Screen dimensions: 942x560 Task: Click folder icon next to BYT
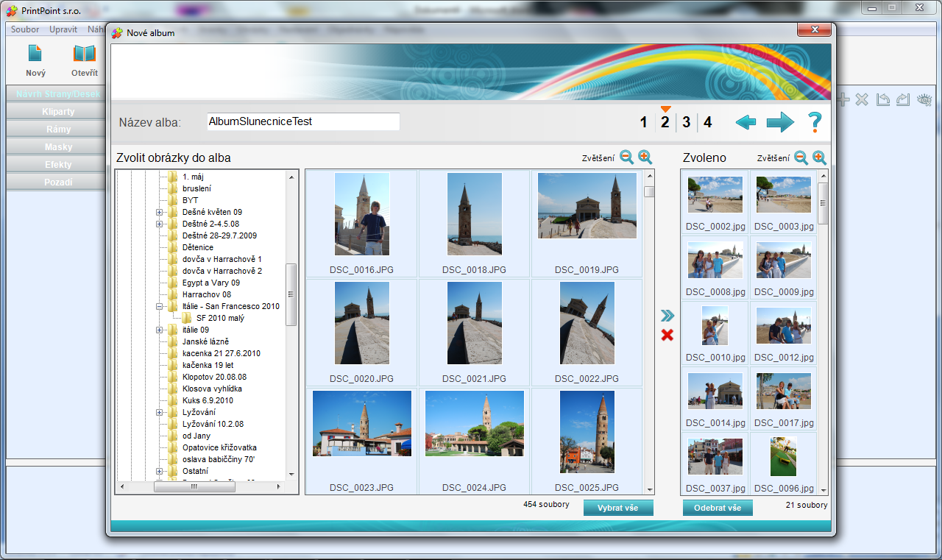coord(173,200)
